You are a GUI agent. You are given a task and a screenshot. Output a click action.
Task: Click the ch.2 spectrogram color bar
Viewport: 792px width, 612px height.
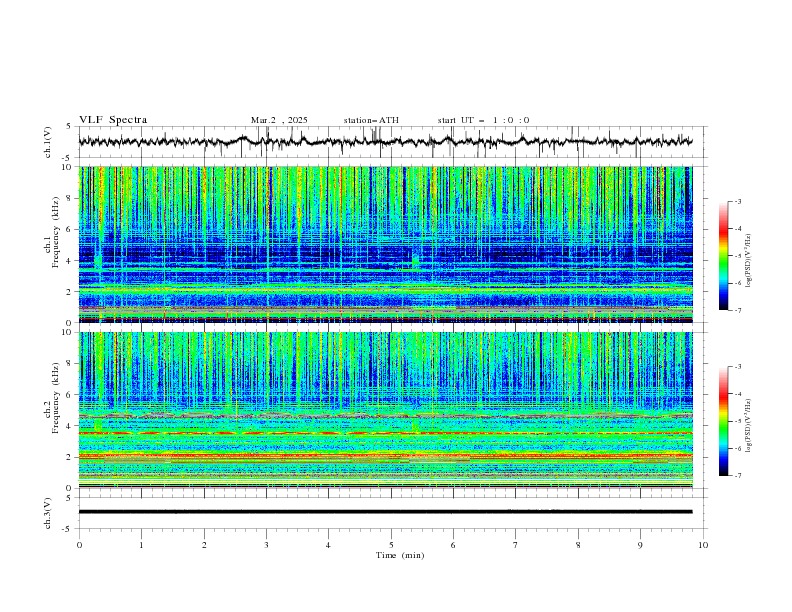pyautogui.click(x=723, y=421)
